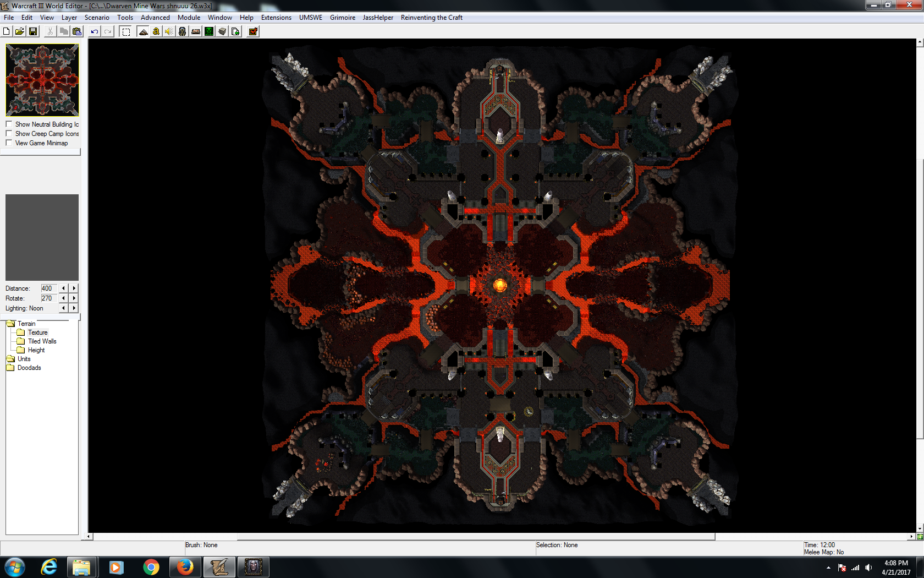Image resolution: width=924 pixels, height=578 pixels.
Task: Collapse the Terrain tree folder
Action: point(10,324)
